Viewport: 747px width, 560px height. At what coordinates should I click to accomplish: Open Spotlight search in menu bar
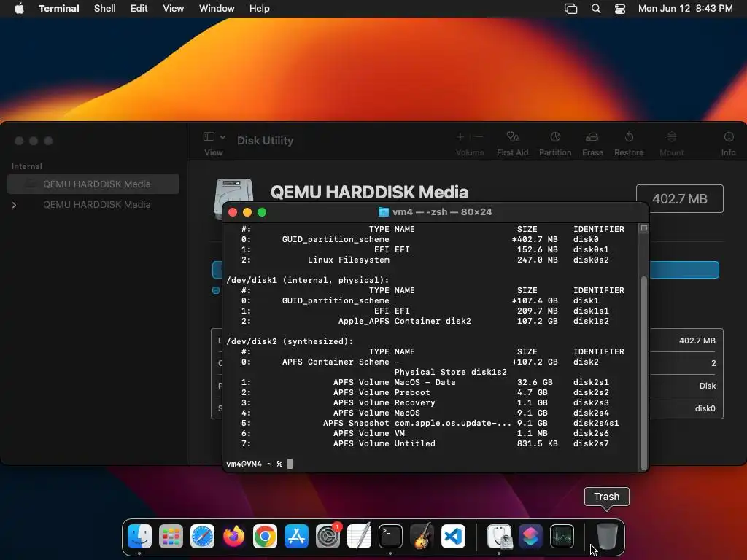(595, 9)
